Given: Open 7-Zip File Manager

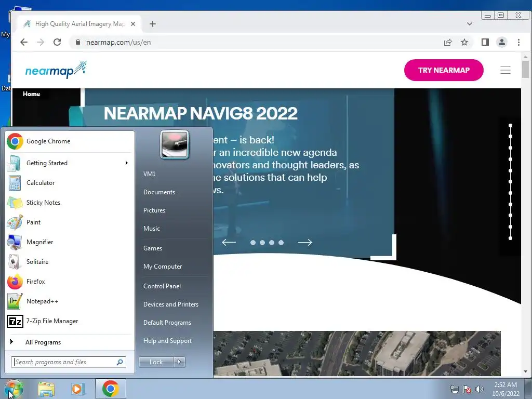Looking at the screenshot, I should 70,321.
